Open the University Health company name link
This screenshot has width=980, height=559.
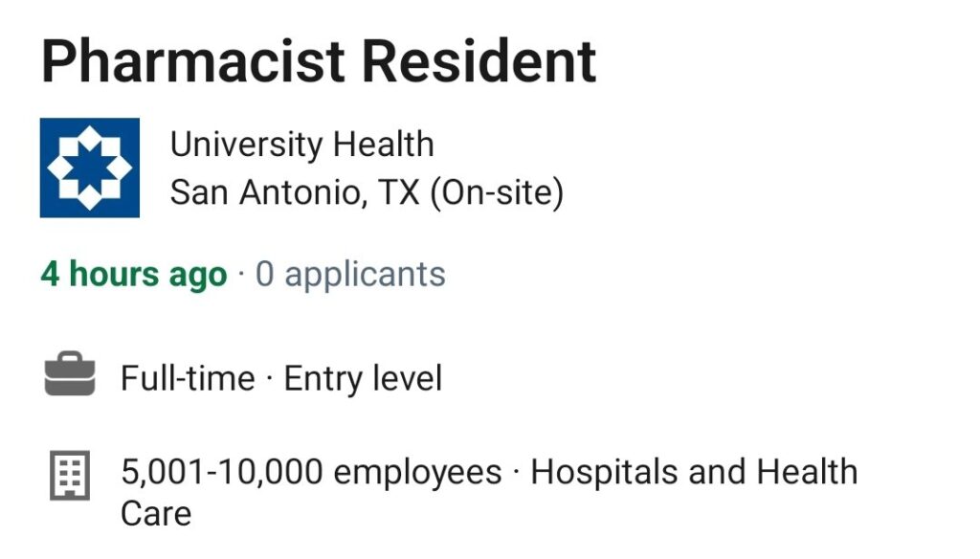[x=301, y=145]
